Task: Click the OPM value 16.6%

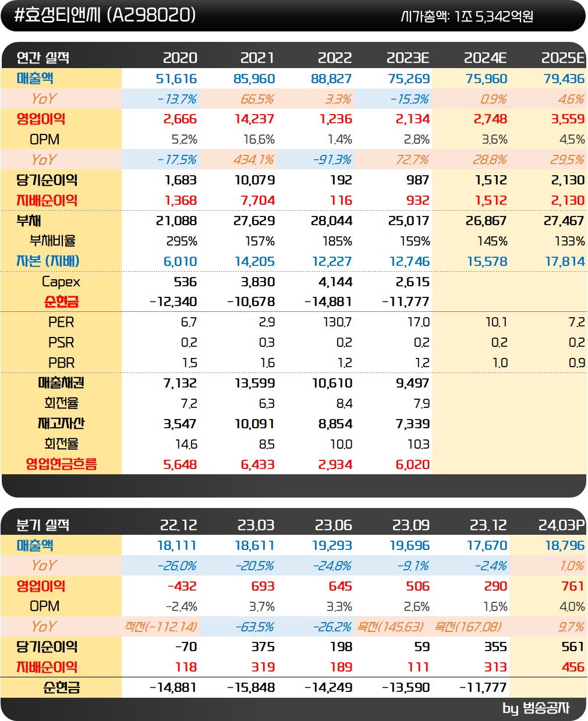Action: 259,140
